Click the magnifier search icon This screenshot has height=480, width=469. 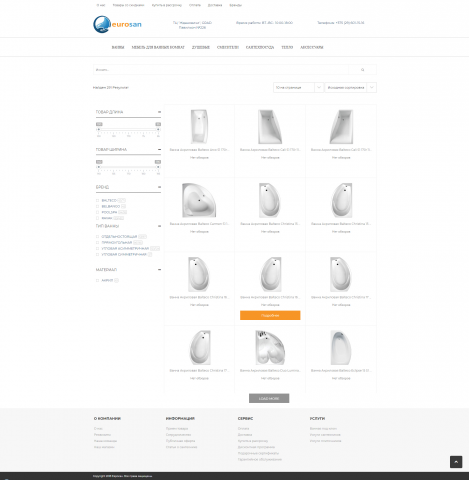362,70
